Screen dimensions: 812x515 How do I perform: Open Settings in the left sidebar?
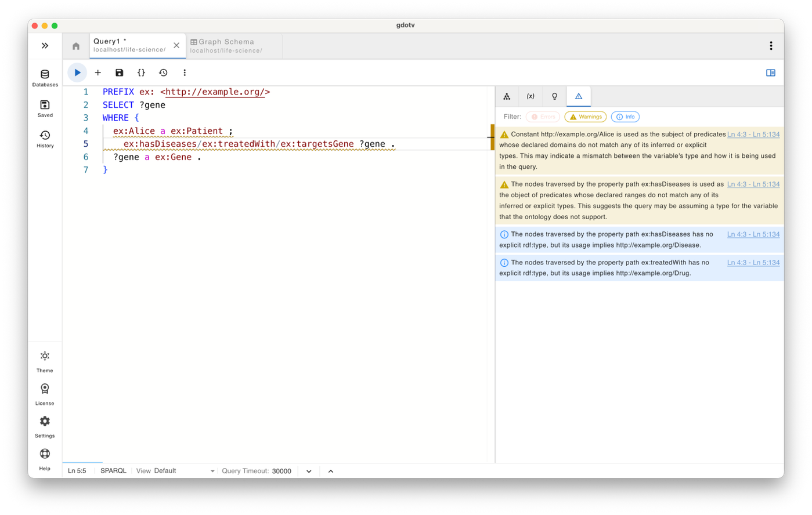pyautogui.click(x=45, y=426)
